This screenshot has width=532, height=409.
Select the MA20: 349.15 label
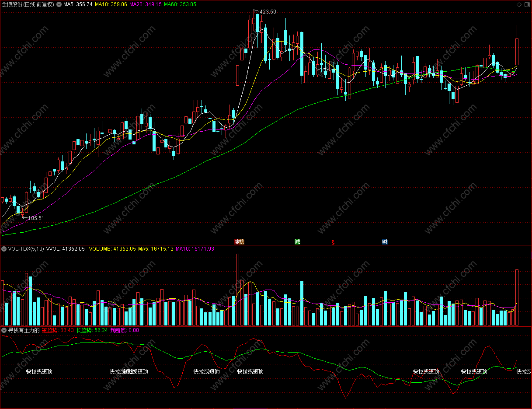pyautogui.click(x=146, y=4)
